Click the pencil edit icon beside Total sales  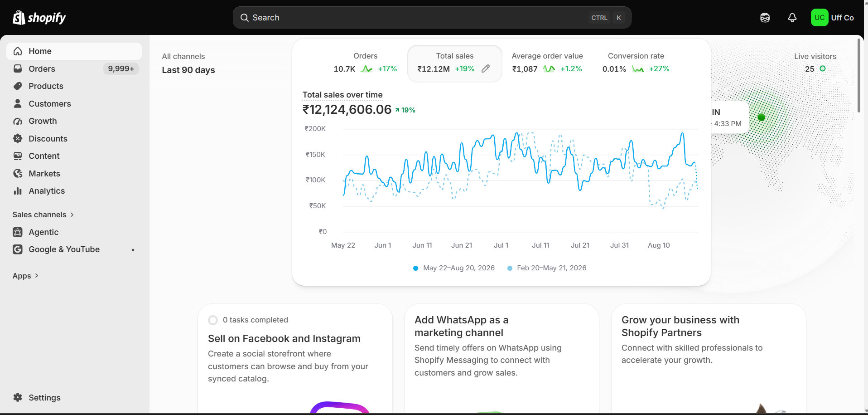coord(486,68)
